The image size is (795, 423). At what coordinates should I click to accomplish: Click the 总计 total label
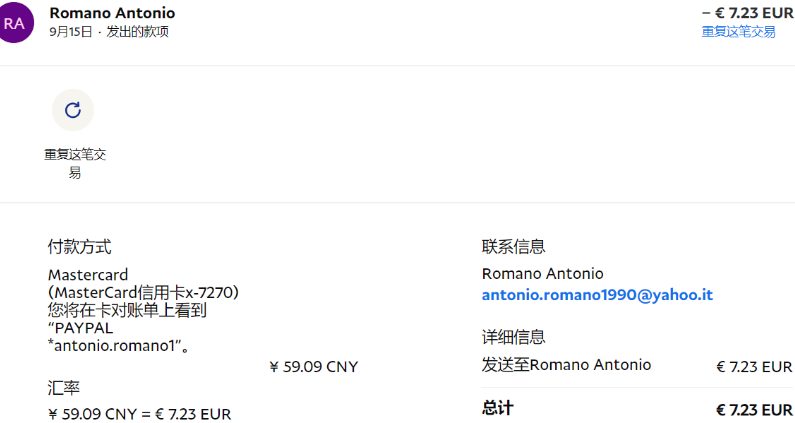coord(497,409)
